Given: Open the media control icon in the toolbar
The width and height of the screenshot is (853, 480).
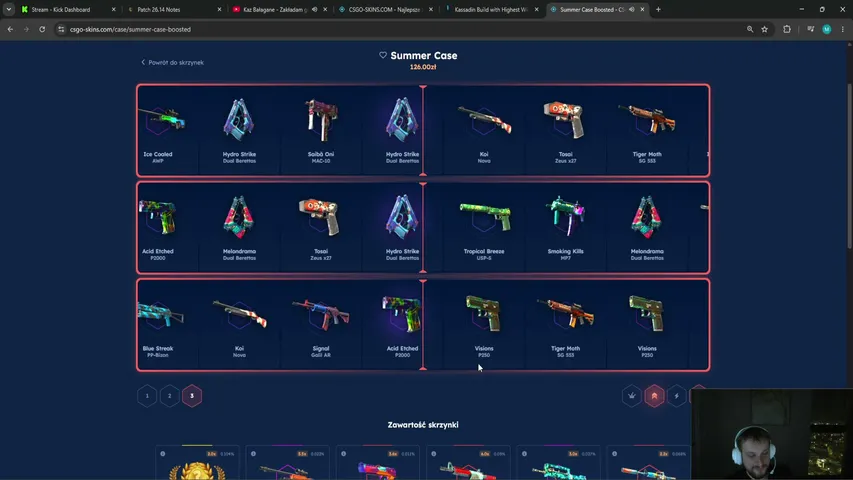Looking at the screenshot, I should point(811,29).
